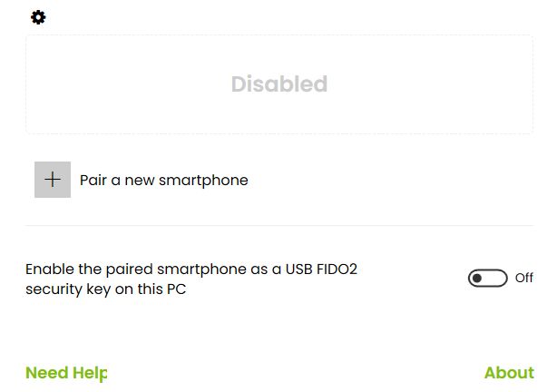Click the grayed-out "Disabled" status text

[x=279, y=83]
